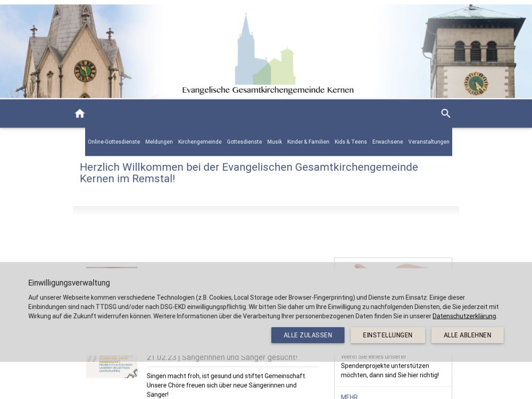
Task: Open the search magnifier icon
Action: click(x=446, y=113)
